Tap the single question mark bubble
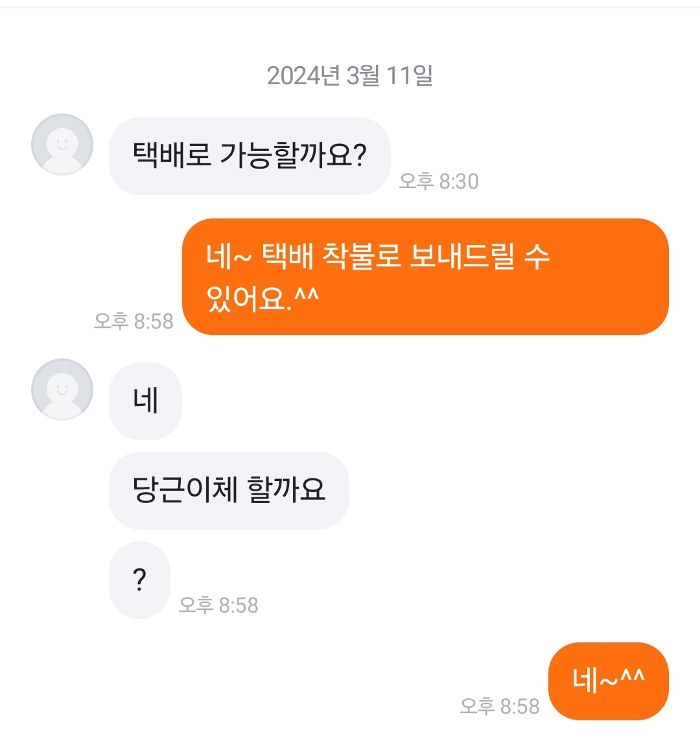This screenshot has height=739, width=700. point(139,580)
